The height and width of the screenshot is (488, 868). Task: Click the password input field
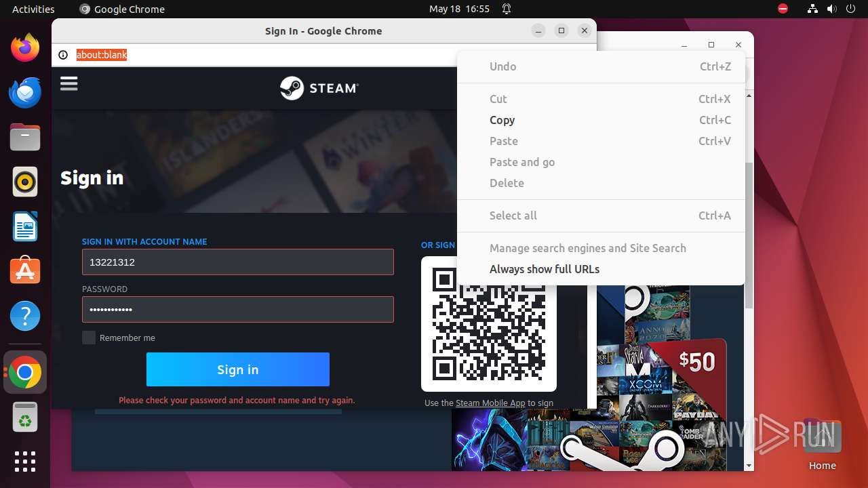click(238, 309)
